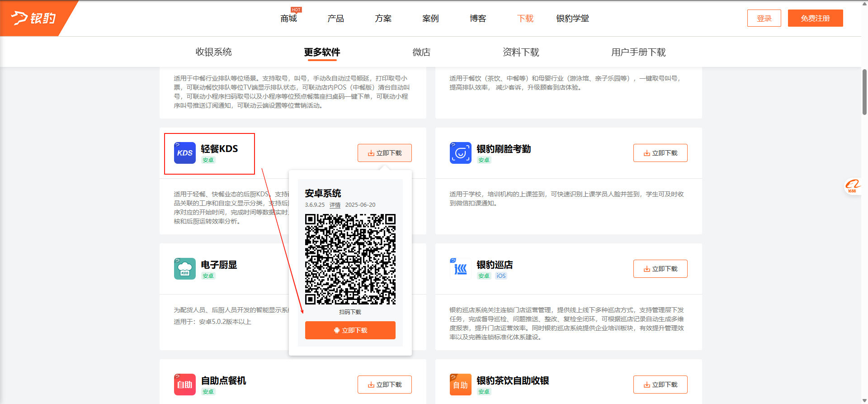Click the iOS tag under 银豹巡店

click(x=501, y=276)
